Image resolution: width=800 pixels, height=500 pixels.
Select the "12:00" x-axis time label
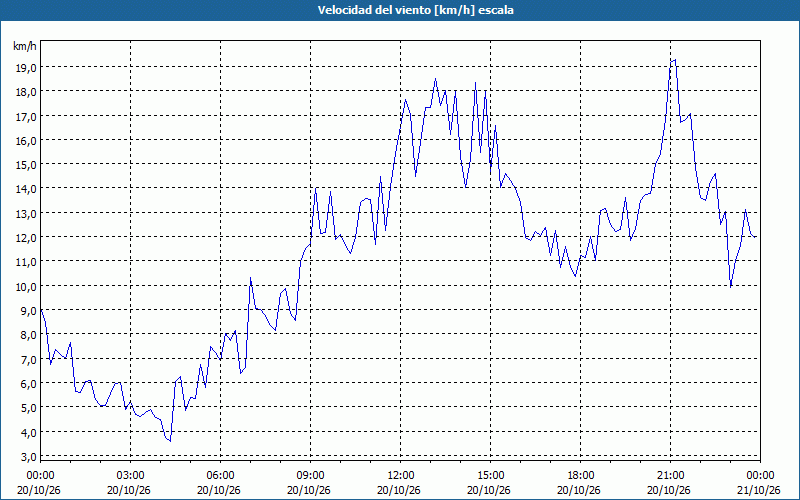pyautogui.click(x=401, y=476)
